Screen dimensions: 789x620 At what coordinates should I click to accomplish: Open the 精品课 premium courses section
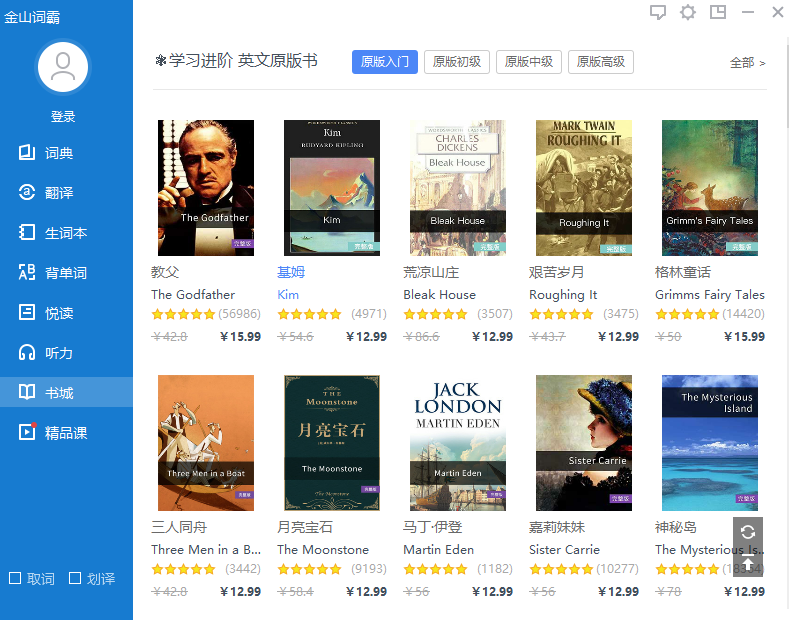(65, 433)
